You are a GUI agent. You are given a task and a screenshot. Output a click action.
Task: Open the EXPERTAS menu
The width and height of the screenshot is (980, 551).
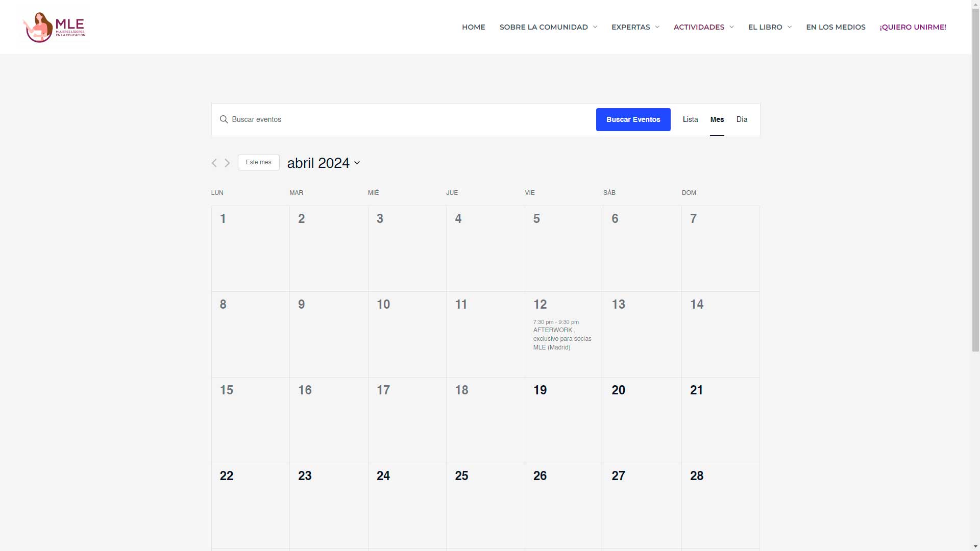pos(631,27)
